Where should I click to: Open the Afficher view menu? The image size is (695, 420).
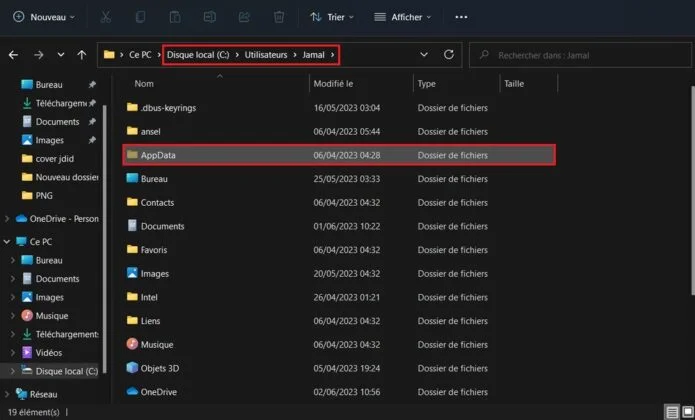pyautogui.click(x=402, y=17)
